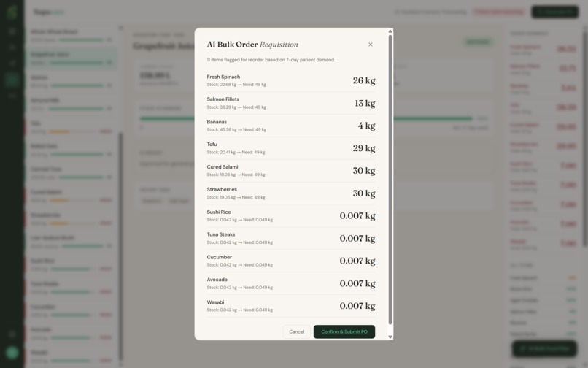The width and height of the screenshot is (588, 368).
Task: Select the Strawberries item name in dialog
Action: pos(222,189)
